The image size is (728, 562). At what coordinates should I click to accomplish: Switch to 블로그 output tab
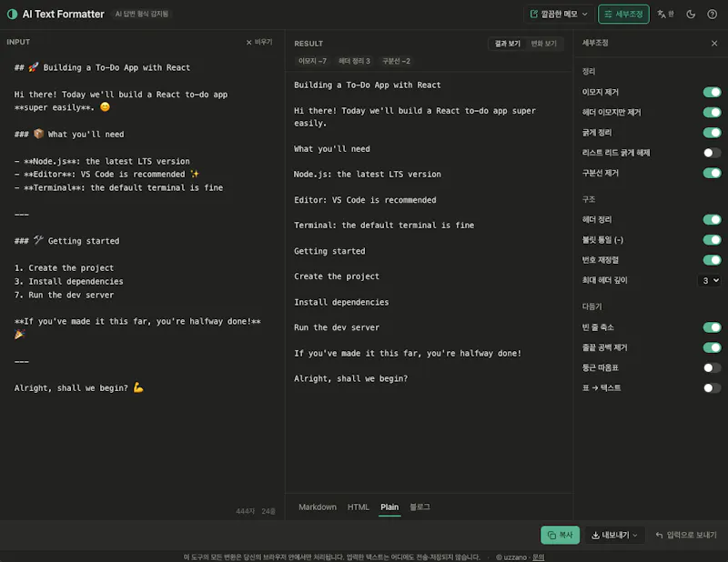click(420, 507)
